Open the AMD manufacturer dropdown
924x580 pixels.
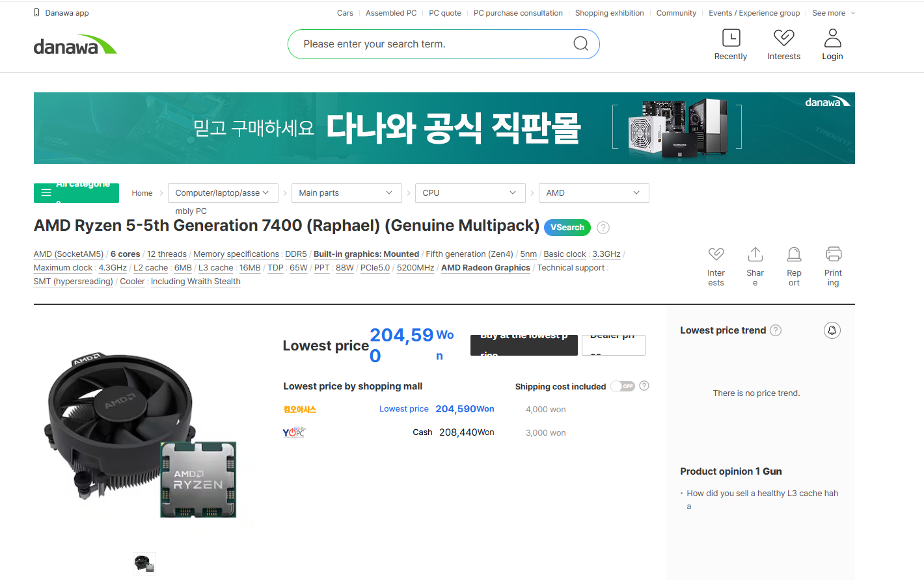pos(593,193)
